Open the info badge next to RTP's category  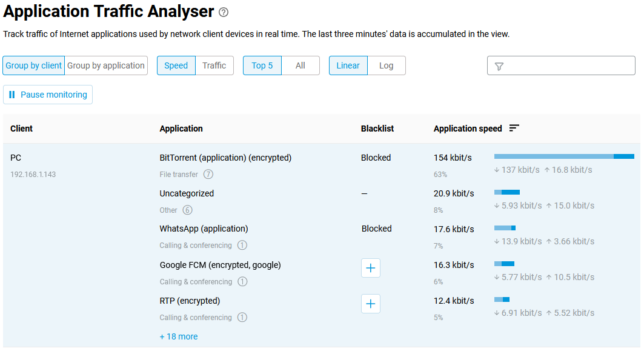(242, 317)
